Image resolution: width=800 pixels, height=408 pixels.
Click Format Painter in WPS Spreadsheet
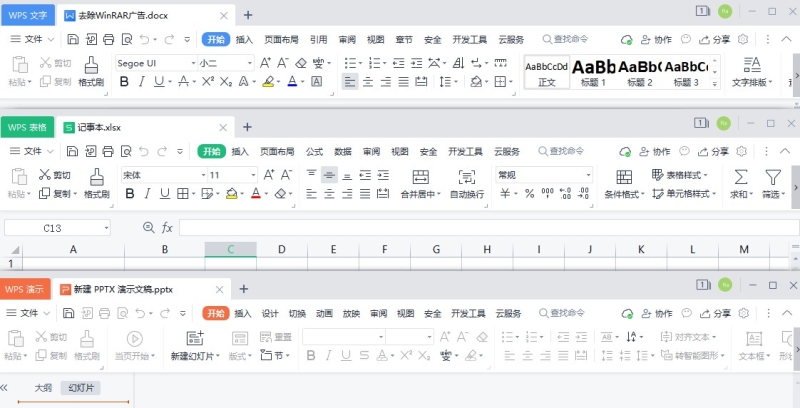pyautogui.click(x=97, y=184)
